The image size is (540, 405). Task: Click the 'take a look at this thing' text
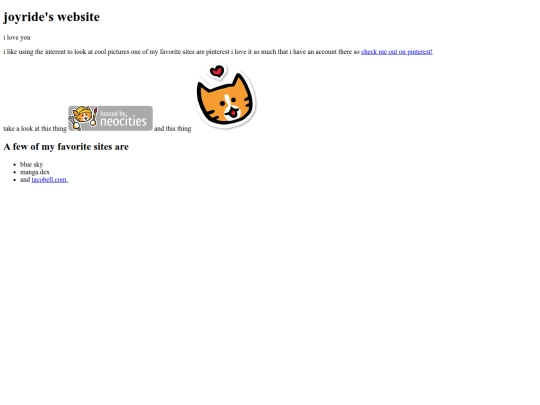(35, 128)
